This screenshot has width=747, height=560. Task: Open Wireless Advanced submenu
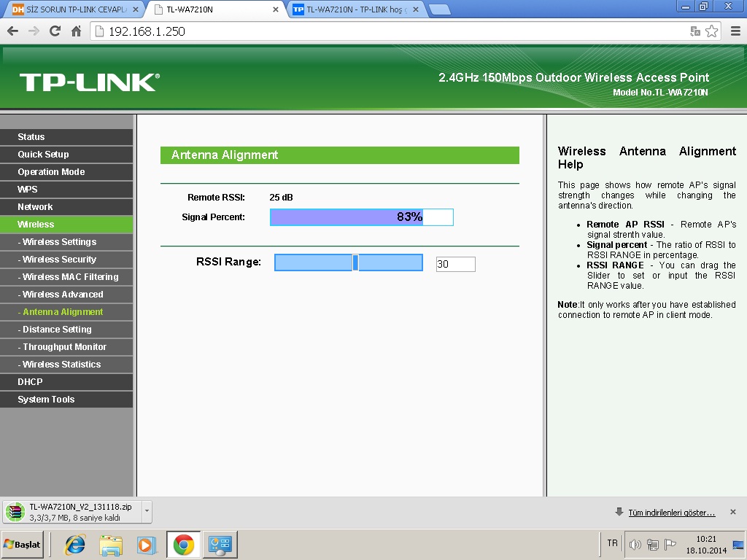pos(66,295)
